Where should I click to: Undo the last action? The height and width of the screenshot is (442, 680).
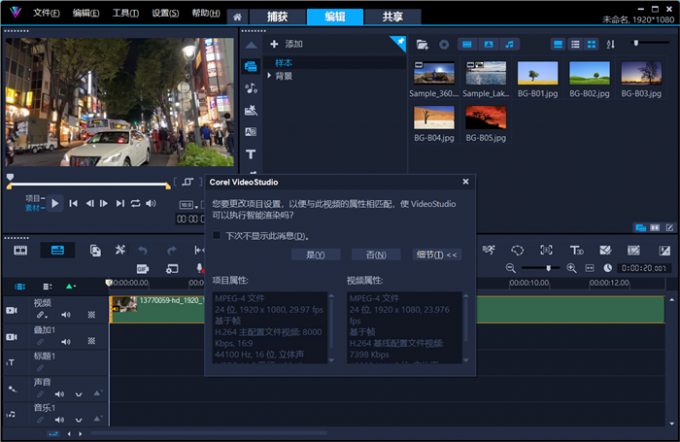point(143,250)
